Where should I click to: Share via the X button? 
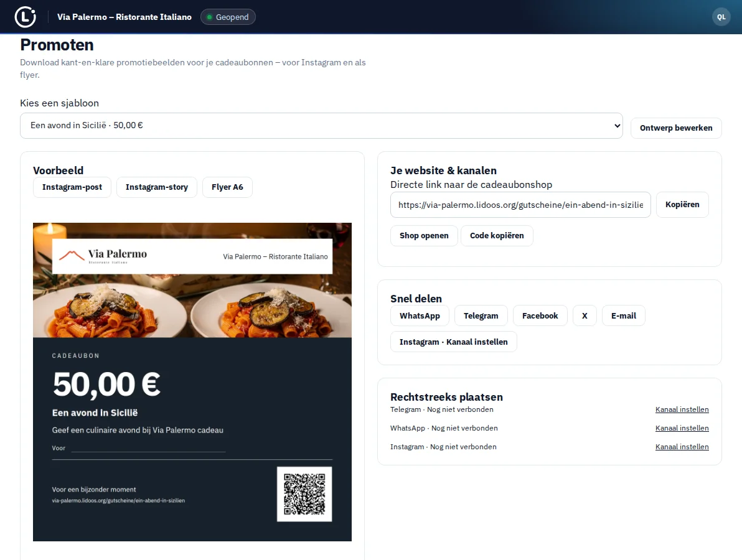click(x=585, y=316)
